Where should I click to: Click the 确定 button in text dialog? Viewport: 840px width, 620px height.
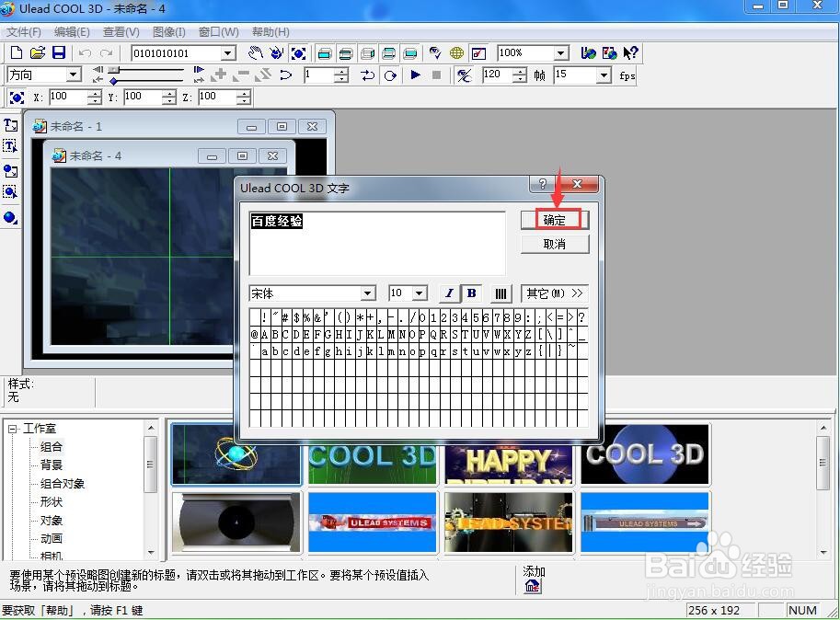coord(555,220)
